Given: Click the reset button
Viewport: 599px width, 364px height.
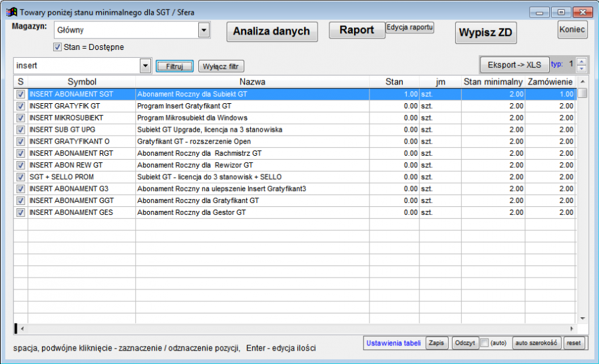Looking at the screenshot, I should click(x=574, y=343).
